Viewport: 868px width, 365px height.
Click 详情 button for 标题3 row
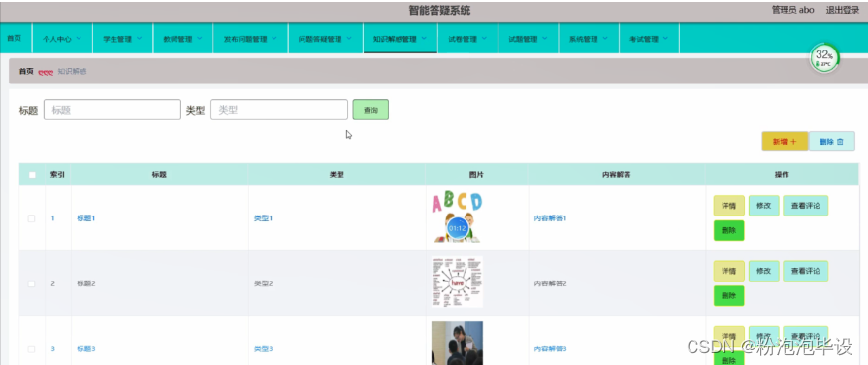728,336
